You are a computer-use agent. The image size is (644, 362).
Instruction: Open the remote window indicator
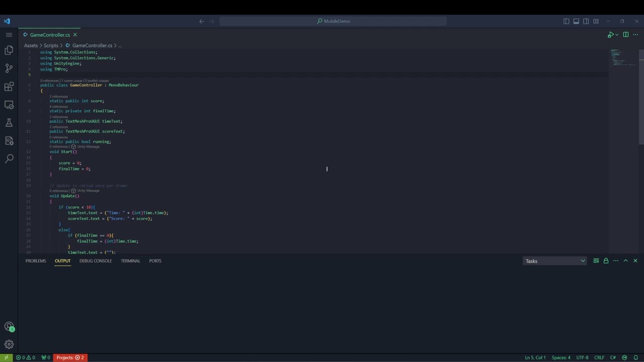[6, 357]
